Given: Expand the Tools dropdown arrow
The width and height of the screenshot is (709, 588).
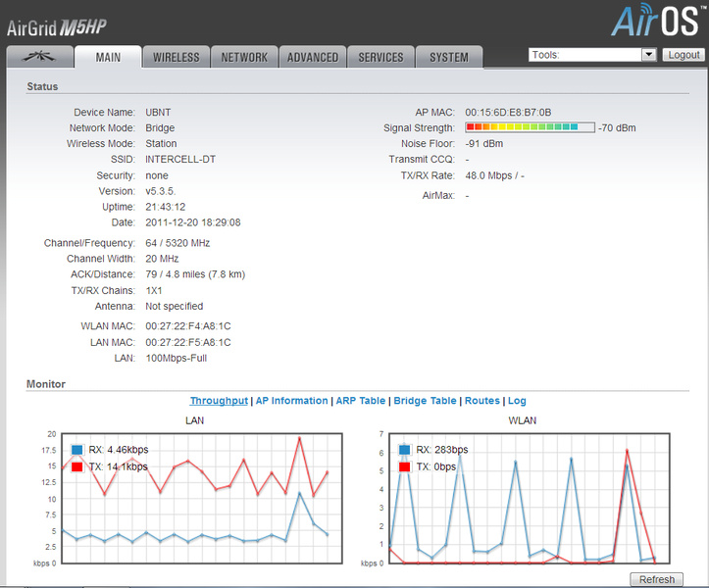Looking at the screenshot, I should tap(649, 55).
